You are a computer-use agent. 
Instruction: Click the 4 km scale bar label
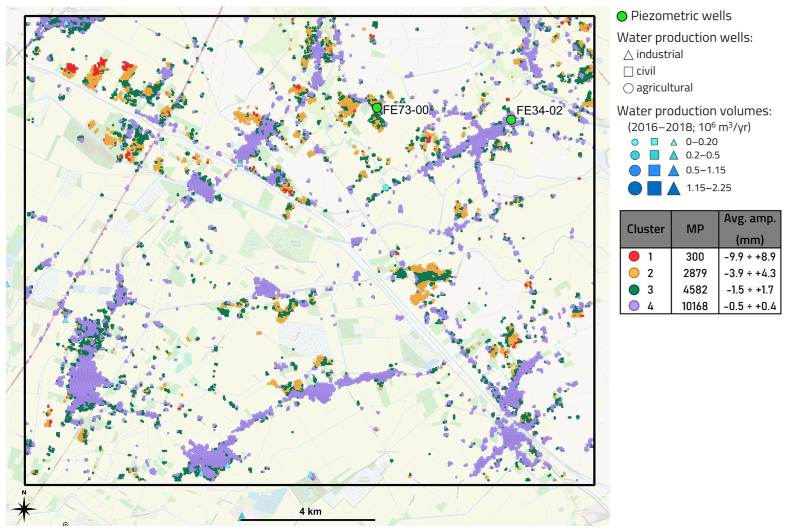tap(310, 511)
